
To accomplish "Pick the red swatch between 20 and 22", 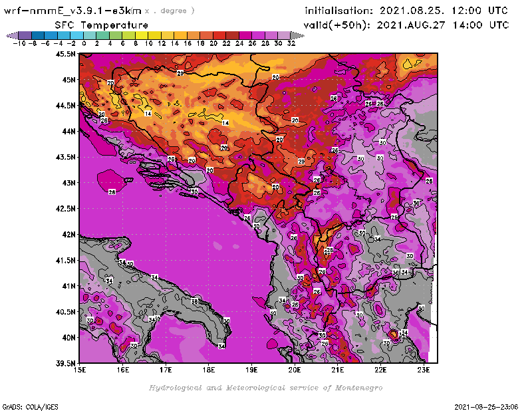I will pos(219,35).
